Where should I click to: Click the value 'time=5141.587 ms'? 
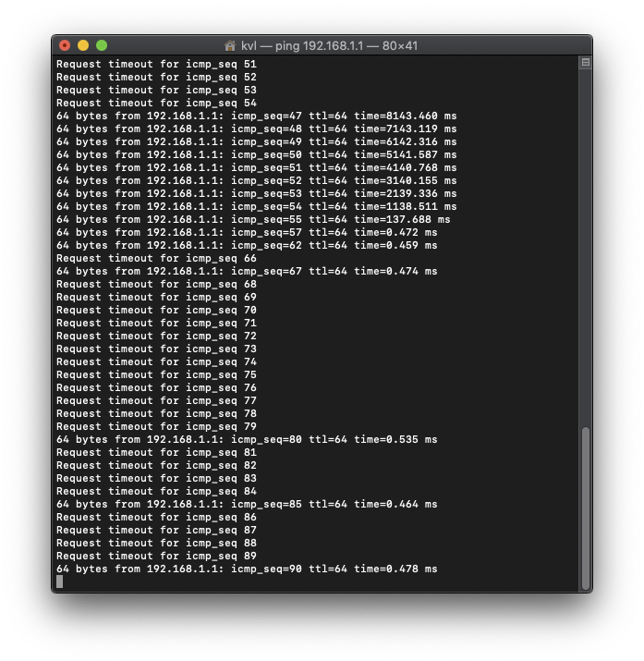click(x=406, y=154)
